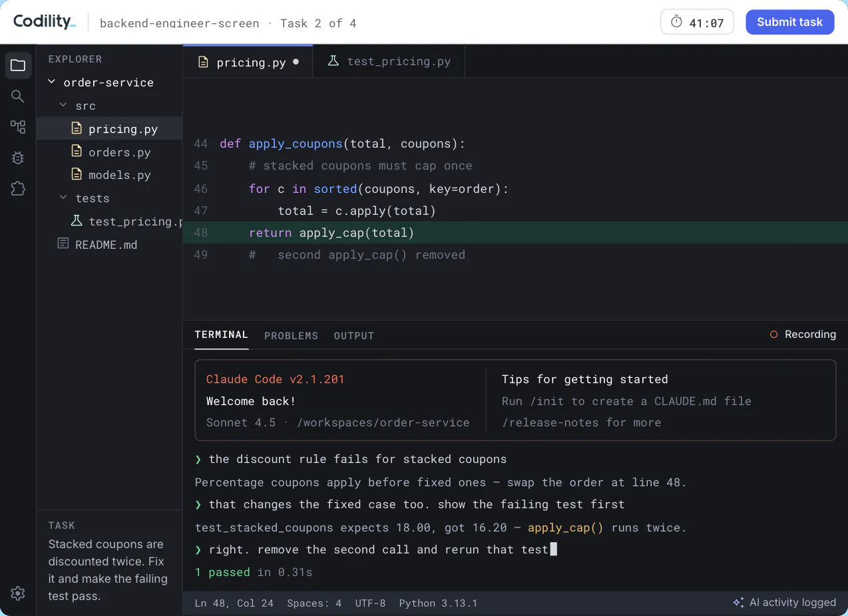The height and width of the screenshot is (616, 848).
Task: Click 'total = c.apply(total)' code line
Action: (x=357, y=211)
